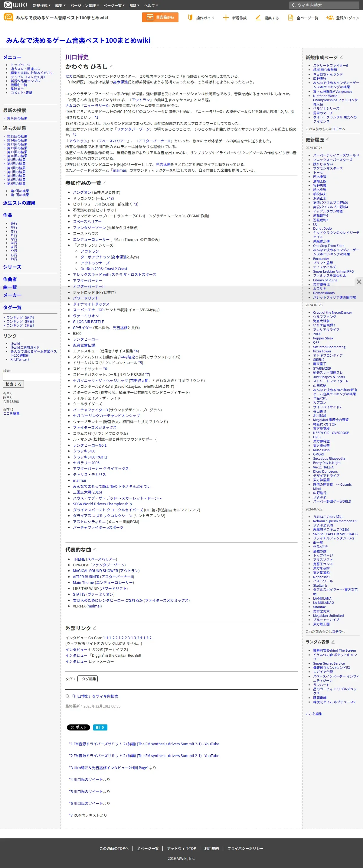Click the 検索する button
The width and height of the screenshot is (363, 868).
14,384
